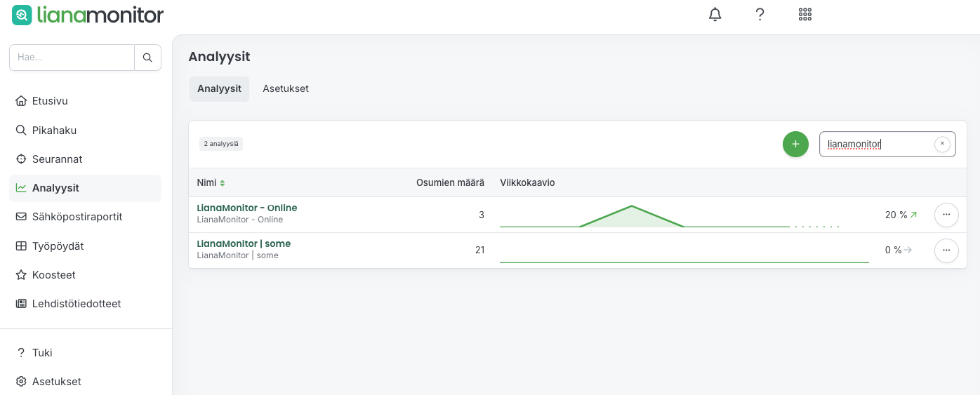The image size is (980, 395).
Task: Sort by the Nimi column header
Action: pos(211,183)
